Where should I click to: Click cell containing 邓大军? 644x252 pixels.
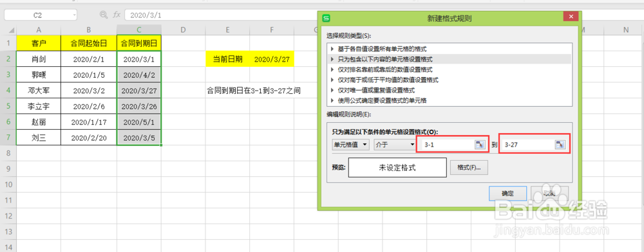(39, 91)
